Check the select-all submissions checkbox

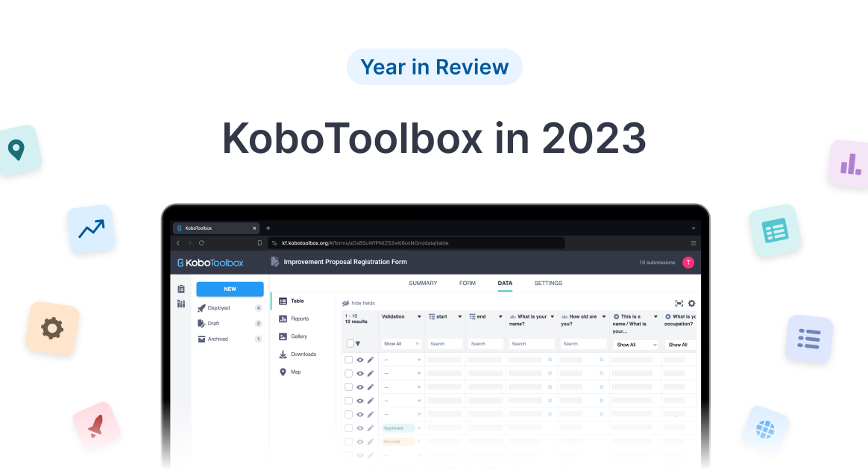tap(350, 344)
